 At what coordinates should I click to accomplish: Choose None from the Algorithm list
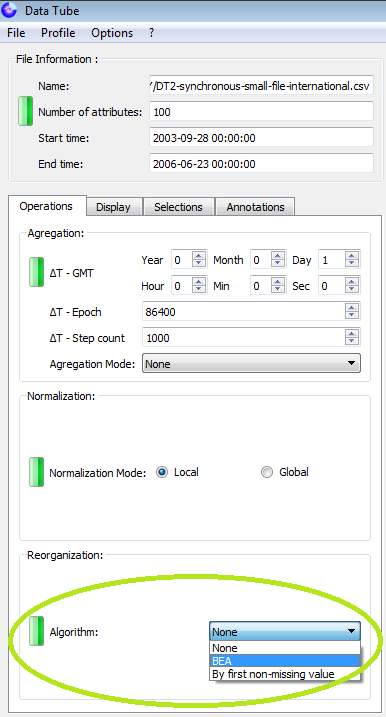[x=285, y=648]
